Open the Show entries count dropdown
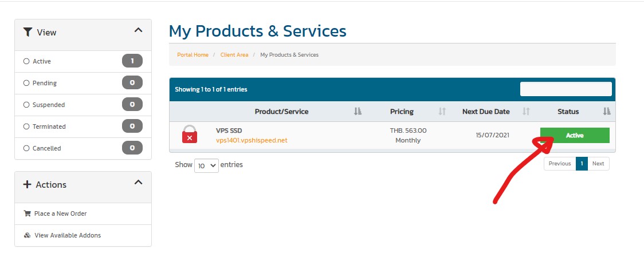The image size is (644, 273). [206, 165]
